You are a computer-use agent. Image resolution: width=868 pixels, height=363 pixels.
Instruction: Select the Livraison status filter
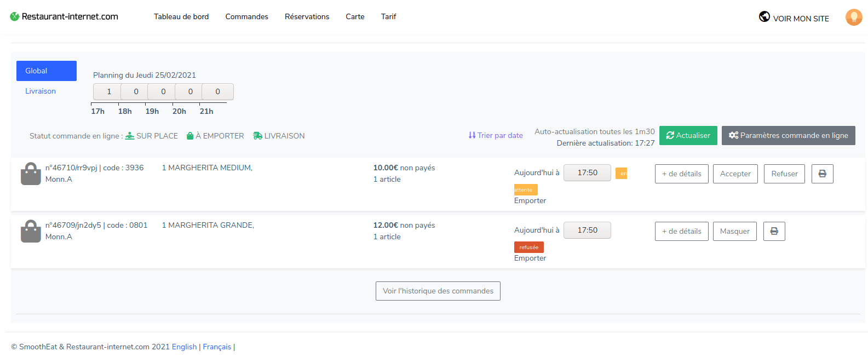[279, 136]
